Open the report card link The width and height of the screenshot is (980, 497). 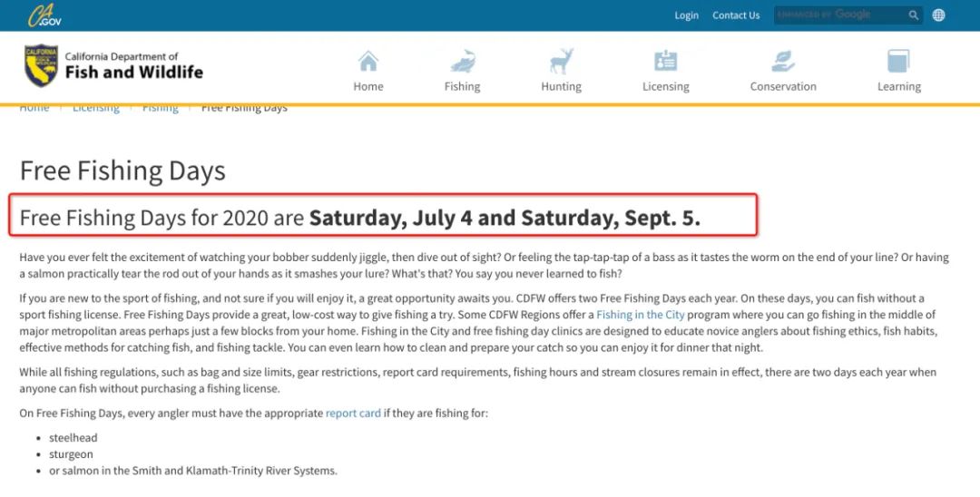(353, 414)
